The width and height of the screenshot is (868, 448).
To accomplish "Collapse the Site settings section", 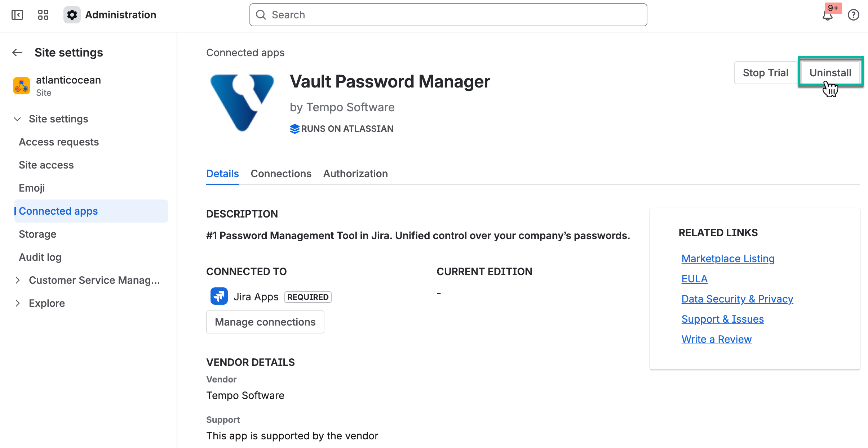I will click(x=17, y=119).
